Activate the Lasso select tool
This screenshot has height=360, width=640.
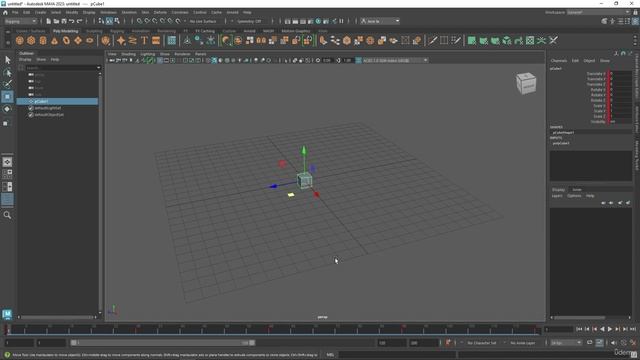[7, 72]
